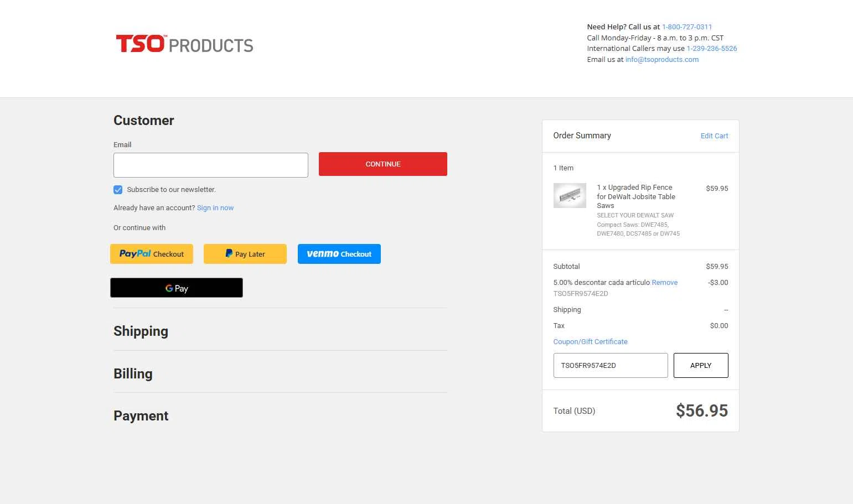Open the Sign in now link

tap(215, 208)
